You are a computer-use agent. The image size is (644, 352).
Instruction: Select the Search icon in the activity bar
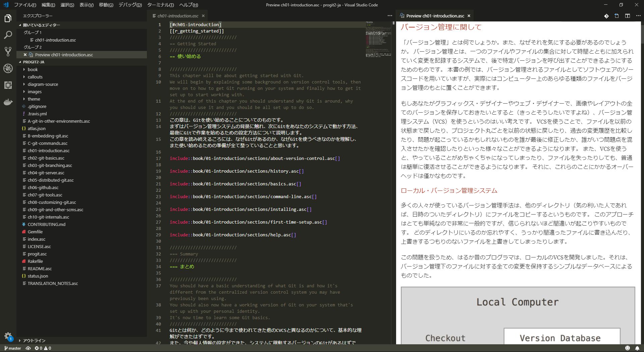(x=7, y=35)
